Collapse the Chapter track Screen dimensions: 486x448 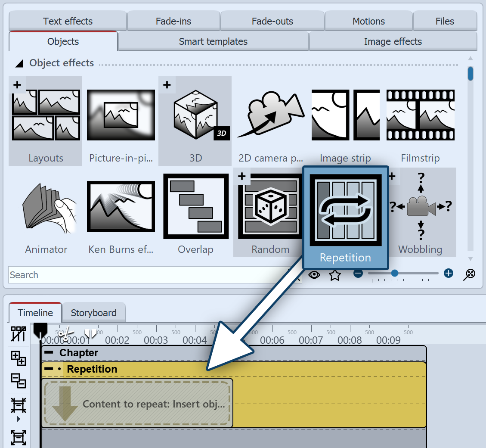[x=49, y=353]
